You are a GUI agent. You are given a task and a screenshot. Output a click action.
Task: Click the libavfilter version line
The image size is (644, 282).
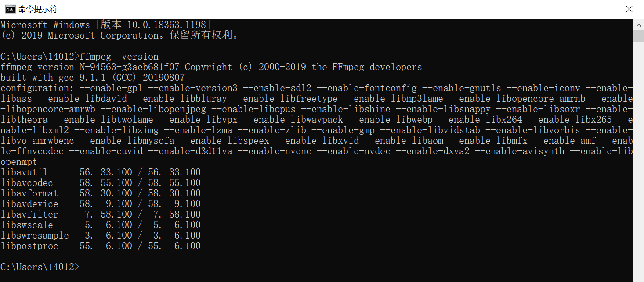coord(101,214)
